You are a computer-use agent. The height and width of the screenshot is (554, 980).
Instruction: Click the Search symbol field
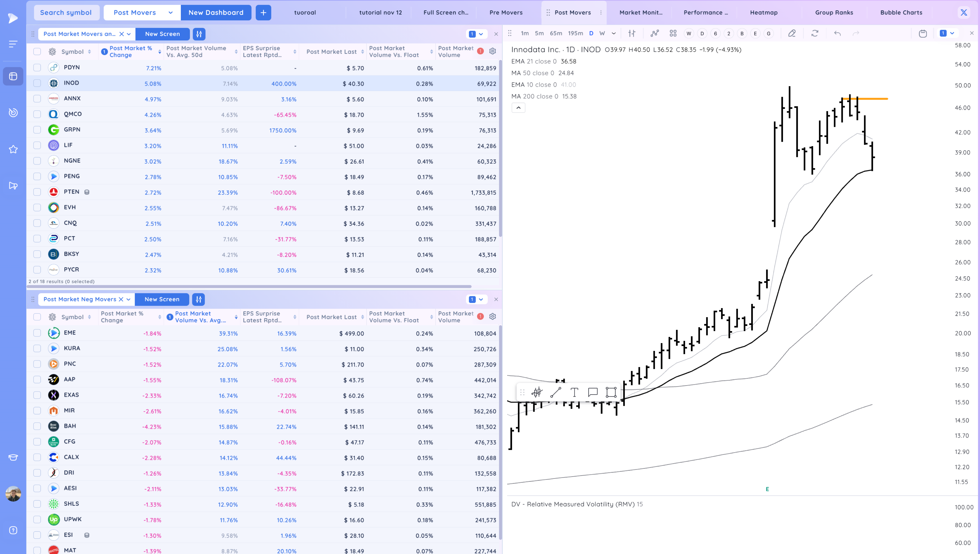(66, 12)
